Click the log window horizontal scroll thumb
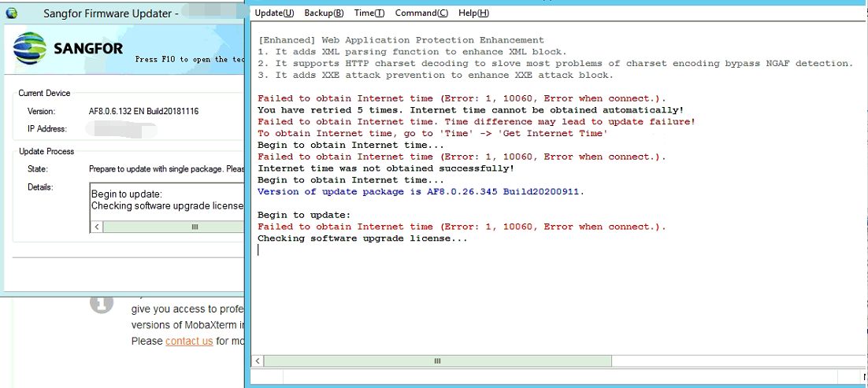 (x=437, y=361)
